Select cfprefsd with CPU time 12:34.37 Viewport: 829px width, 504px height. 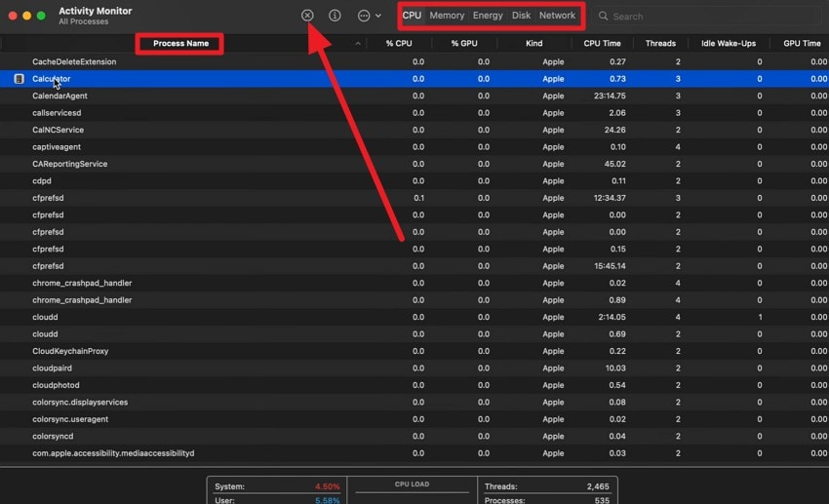[x=414, y=198]
